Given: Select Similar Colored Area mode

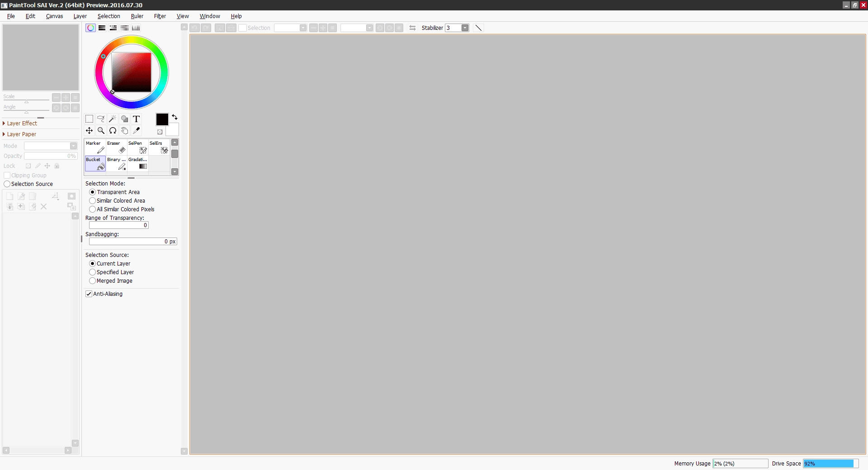Looking at the screenshot, I should click(117, 201).
